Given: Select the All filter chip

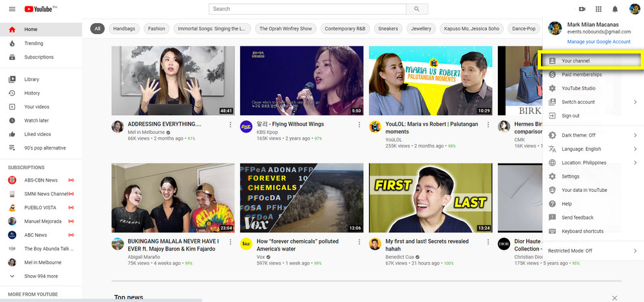Looking at the screenshot, I should (x=97, y=29).
